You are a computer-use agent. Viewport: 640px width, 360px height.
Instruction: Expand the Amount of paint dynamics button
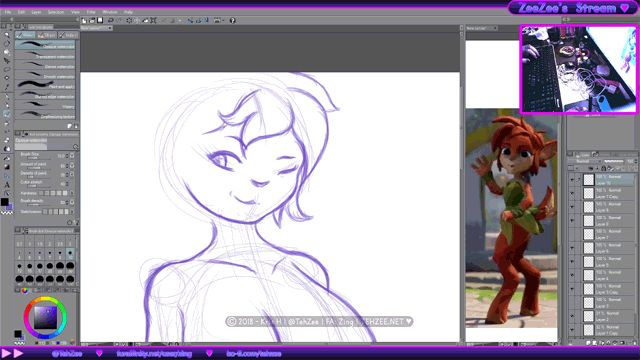click(72, 165)
